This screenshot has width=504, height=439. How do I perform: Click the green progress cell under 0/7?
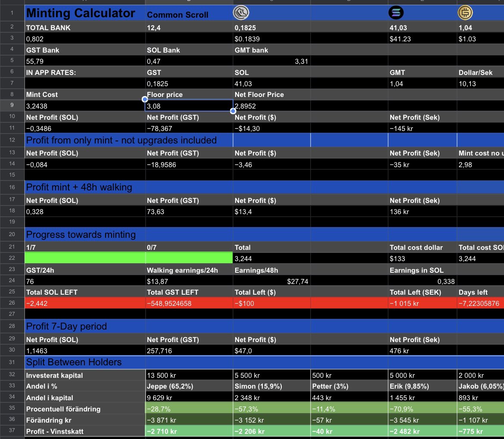(189, 258)
